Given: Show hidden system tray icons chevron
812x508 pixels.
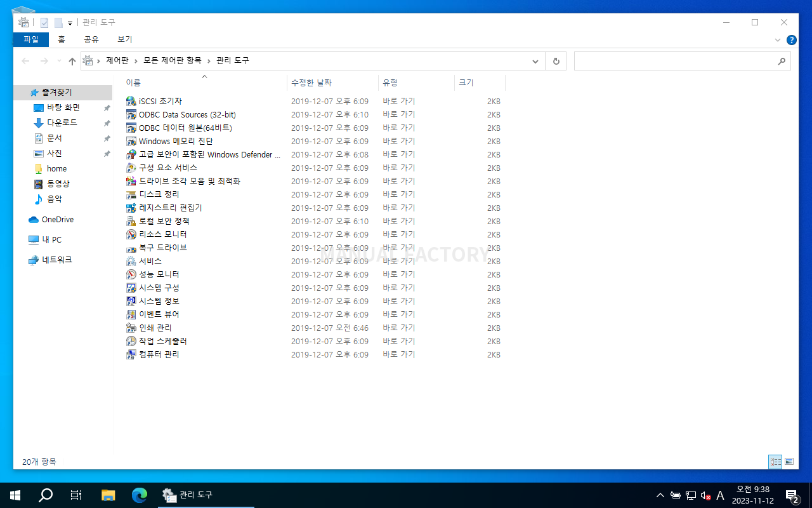Looking at the screenshot, I should point(660,495).
